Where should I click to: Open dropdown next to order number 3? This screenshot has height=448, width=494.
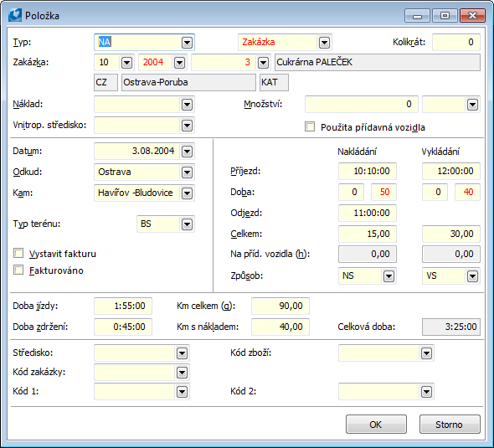tap(263, 63)
